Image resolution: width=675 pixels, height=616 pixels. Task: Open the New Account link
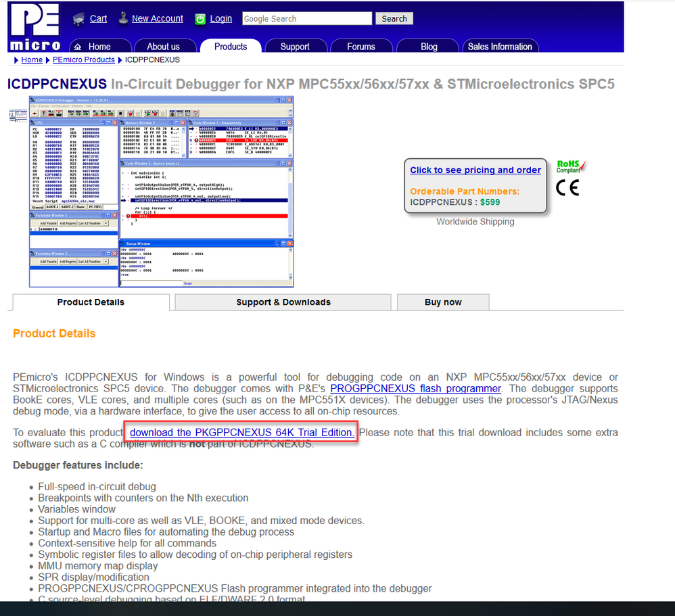(157, 18)
